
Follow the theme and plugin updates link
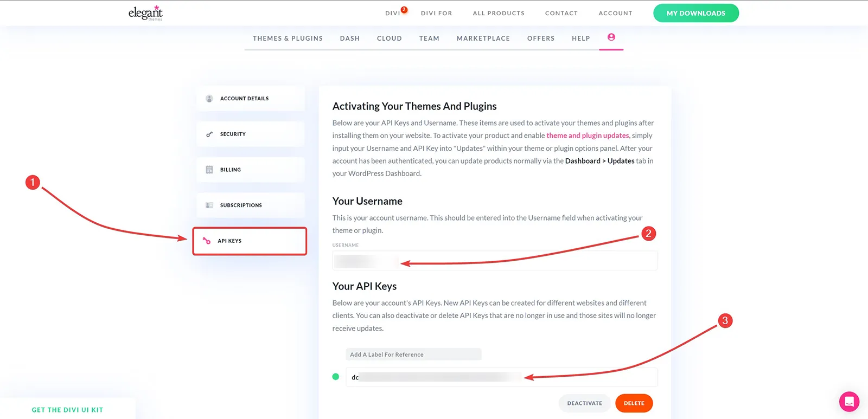(588, 136)
